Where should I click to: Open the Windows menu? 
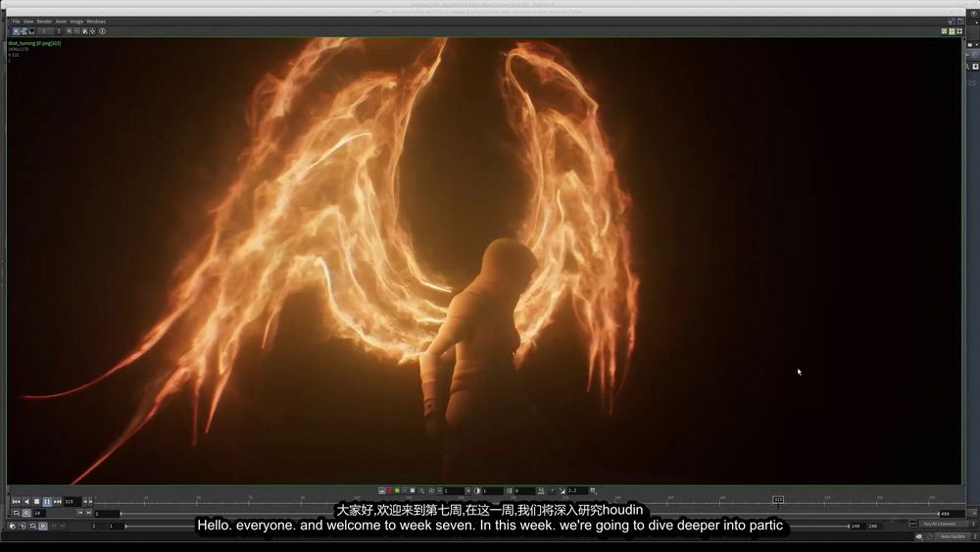tap(96, 22)
